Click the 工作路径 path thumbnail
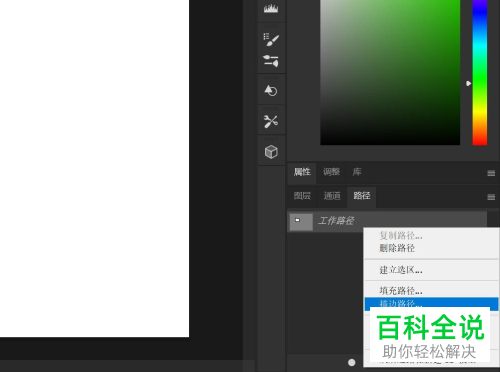Screen dimensions: 500x372 point(301,221)
